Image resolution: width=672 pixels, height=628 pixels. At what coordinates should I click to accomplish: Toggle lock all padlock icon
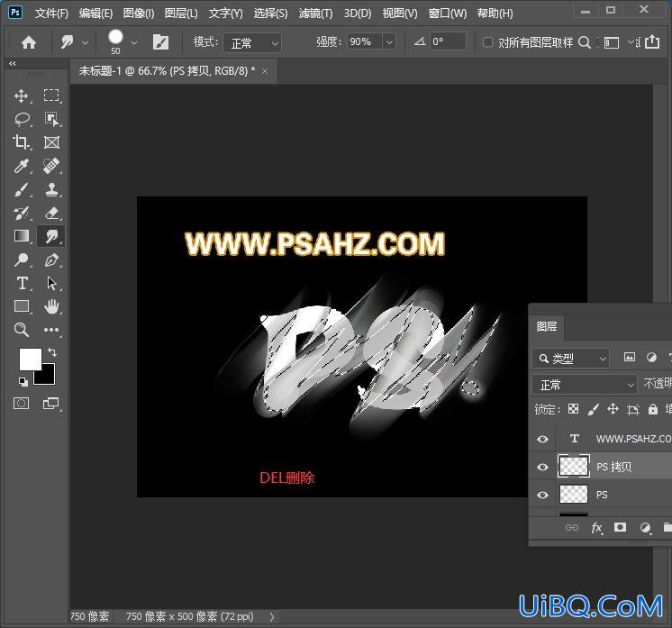click(x=653, y=409)
